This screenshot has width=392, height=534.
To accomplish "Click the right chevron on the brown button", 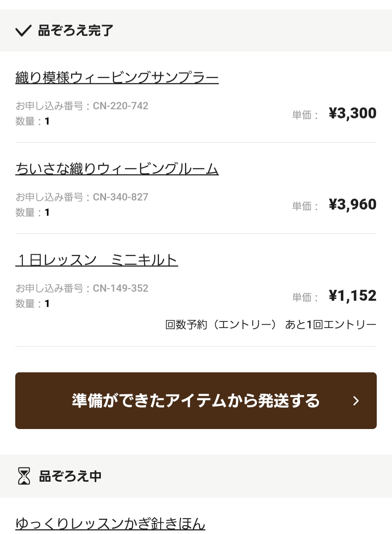I will pyautogui.click(x=356, y=401).
